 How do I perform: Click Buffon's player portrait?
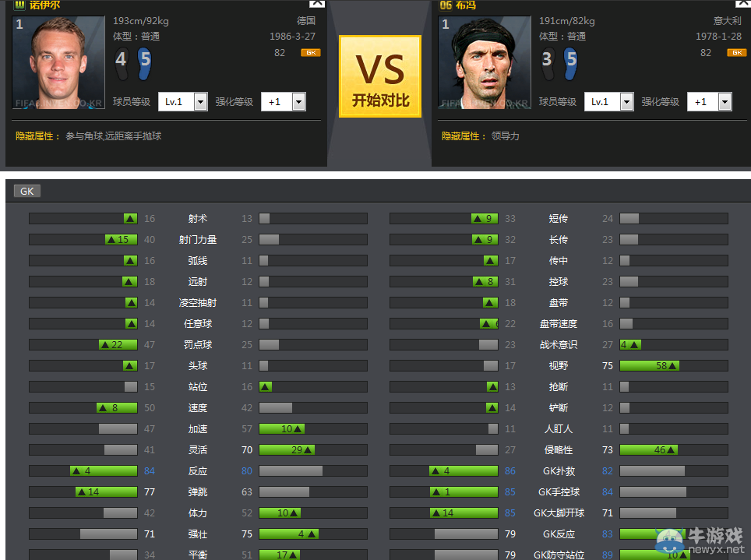(x=485, y=63)
